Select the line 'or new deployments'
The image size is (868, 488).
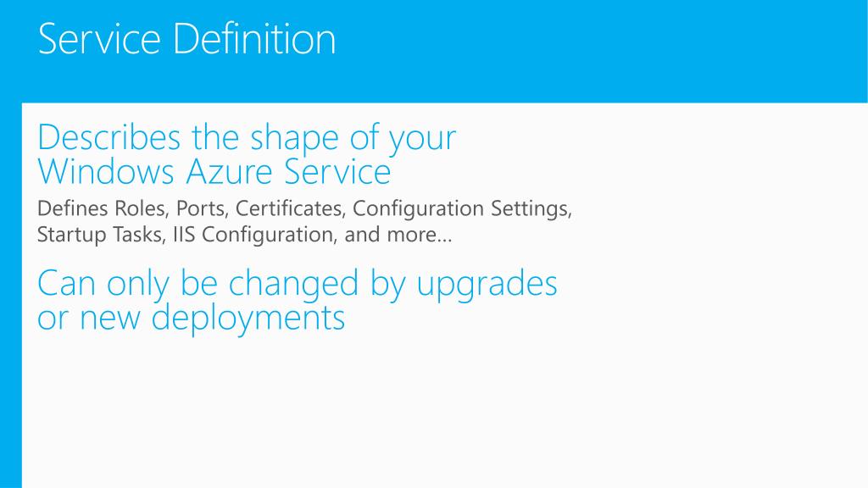pyautogui.click(x=192, y=319)
